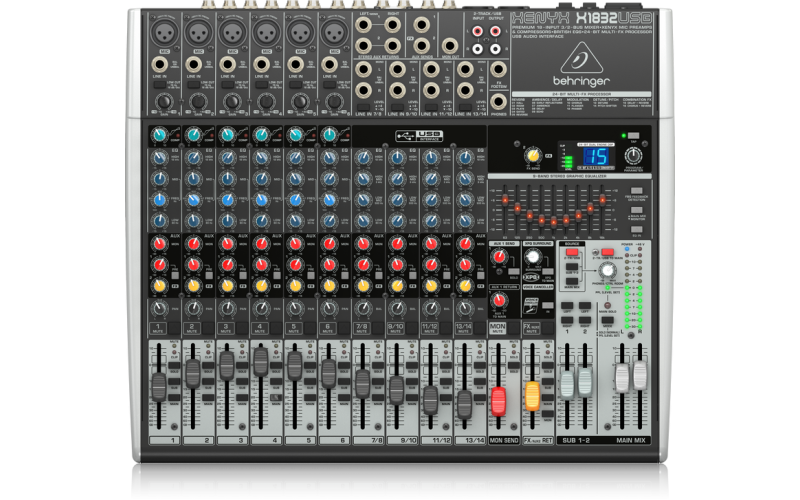
Task: Click the Phones output jack
Action: tap(498, 101)
